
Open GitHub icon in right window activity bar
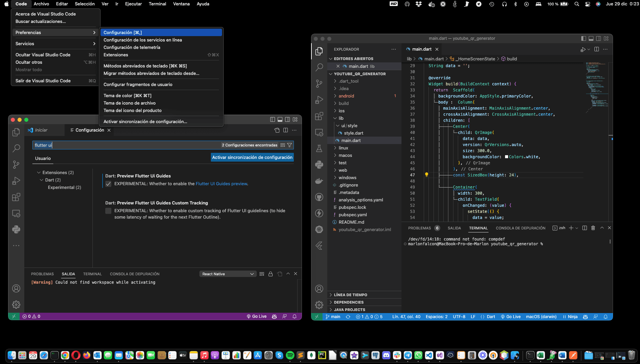pyautogui.click(x=319, y=197)
